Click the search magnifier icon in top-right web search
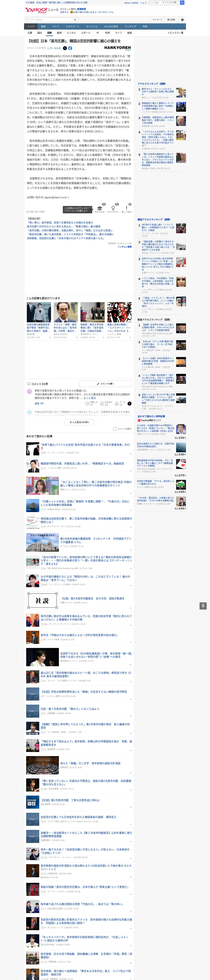The image size is (210, 980). (182, 3)
